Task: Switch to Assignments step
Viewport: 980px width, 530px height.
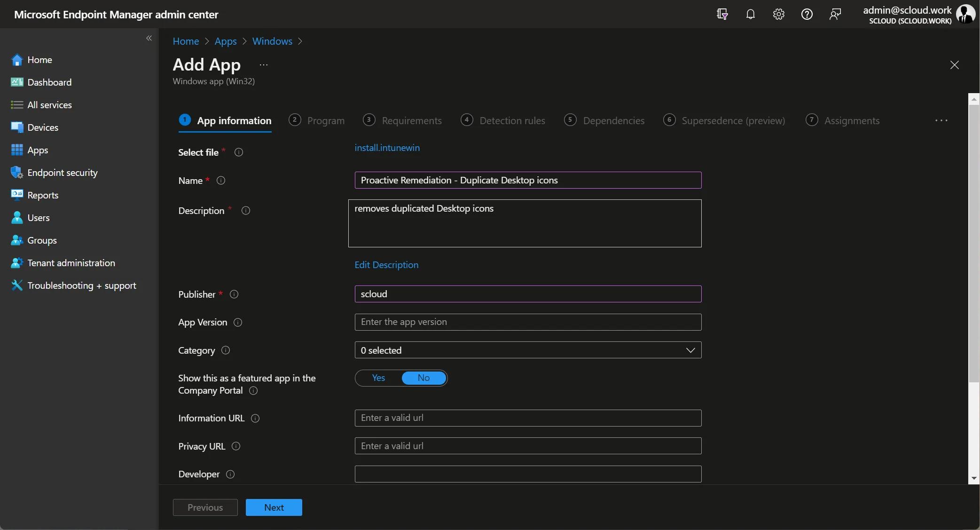Action: pyautogui.click(x=843, y=121)
